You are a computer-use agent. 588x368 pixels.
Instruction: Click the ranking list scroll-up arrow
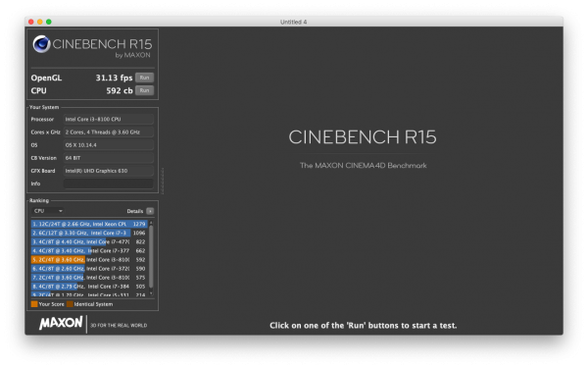pyautogui.click(x=151, y=223)
